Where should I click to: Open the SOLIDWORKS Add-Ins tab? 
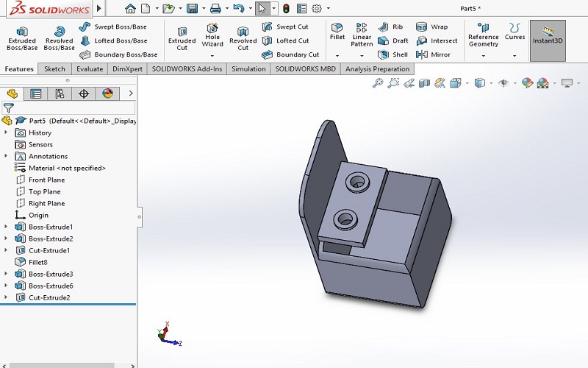[x=187, y=68]
